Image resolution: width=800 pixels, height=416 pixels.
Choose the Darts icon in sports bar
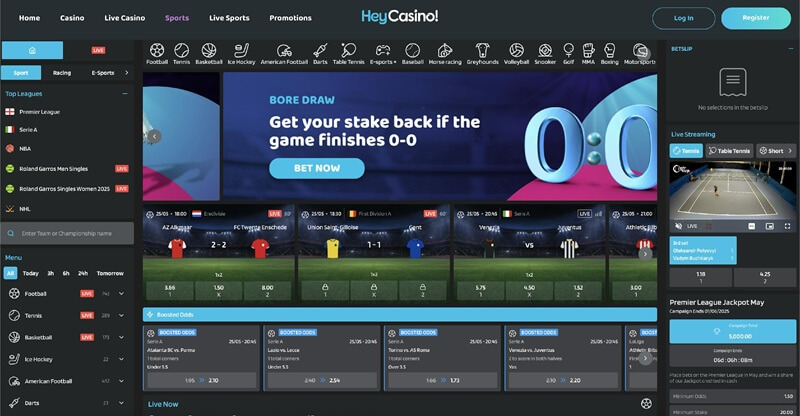[x=320, y=51]
